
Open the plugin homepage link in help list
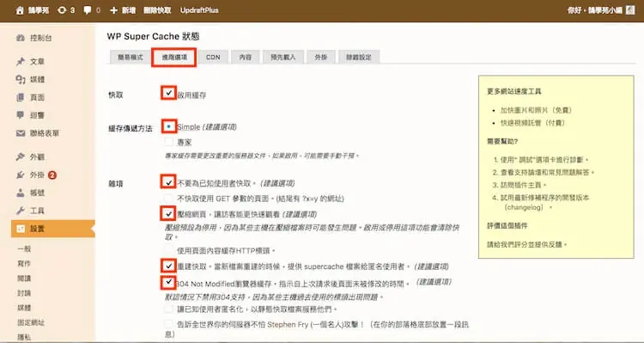[x=524, y=185]
